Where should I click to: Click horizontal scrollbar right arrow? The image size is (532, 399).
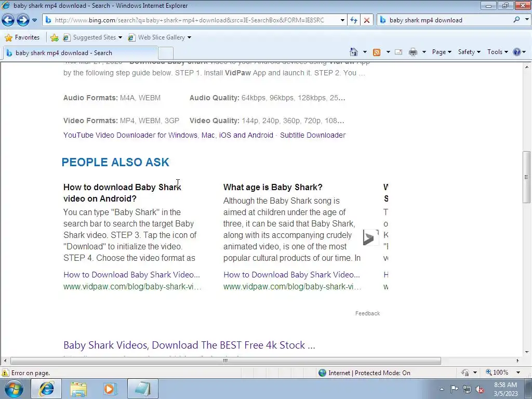pyautogui.click(x=518, y=361)
